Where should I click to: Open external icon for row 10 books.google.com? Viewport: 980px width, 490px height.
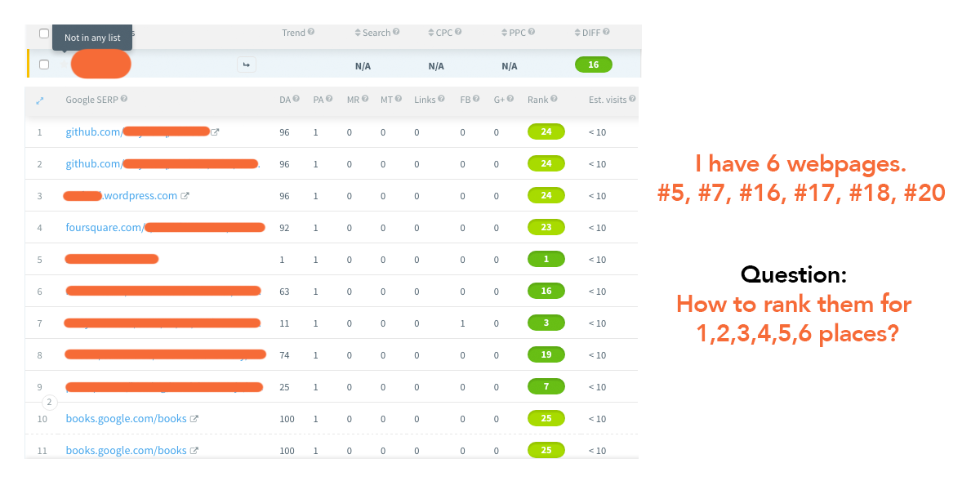[x=194, y=419]
